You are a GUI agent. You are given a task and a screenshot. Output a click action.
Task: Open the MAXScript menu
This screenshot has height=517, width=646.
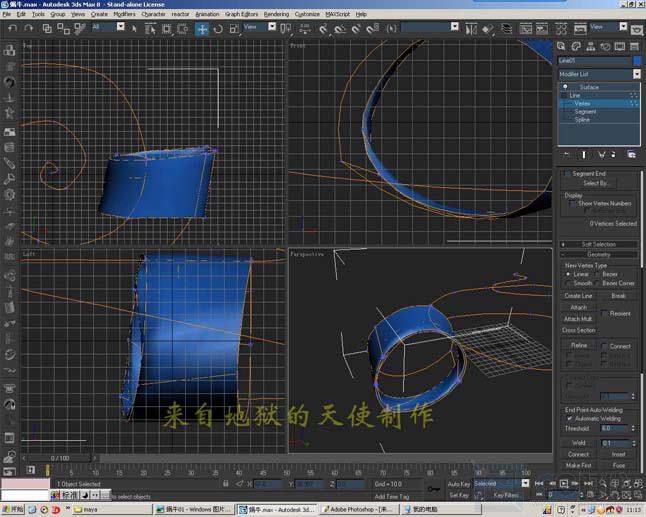(337, 14)
